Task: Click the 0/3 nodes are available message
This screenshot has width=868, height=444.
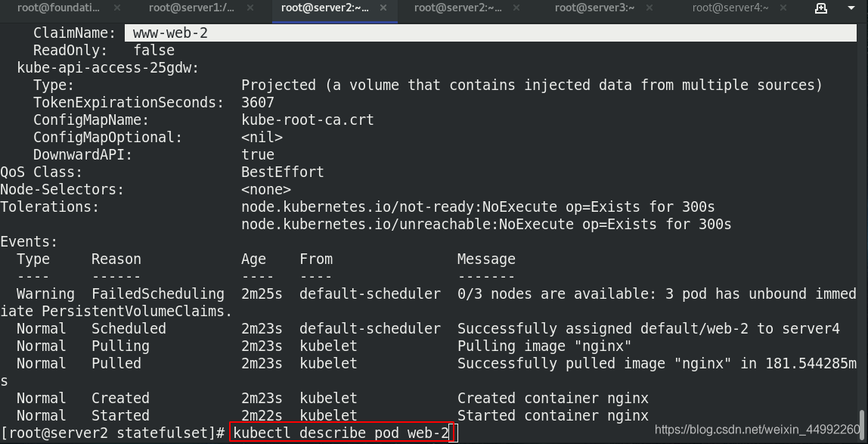Action: point(657,294)
